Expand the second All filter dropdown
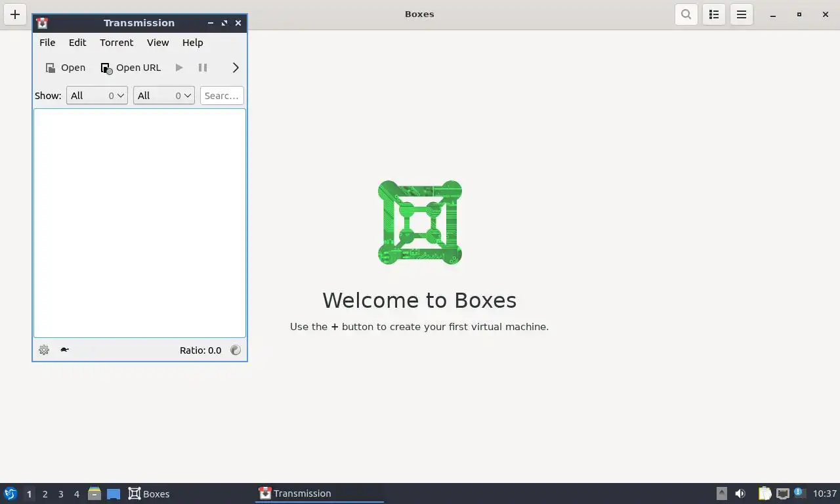Viewport: 840px width, 504px height. pos(164,96)
